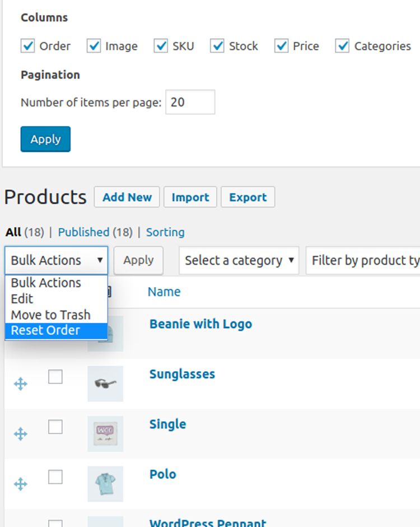Choose Bulk Actions option in list
Viewport: 420px width, 527px height.
(56, 283)
